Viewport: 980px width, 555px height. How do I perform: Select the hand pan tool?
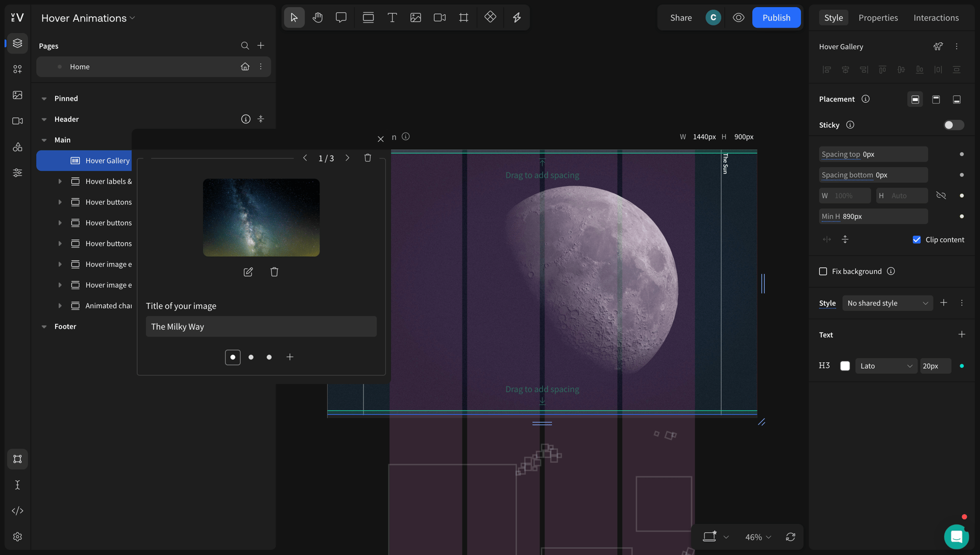tap(317, 18)
